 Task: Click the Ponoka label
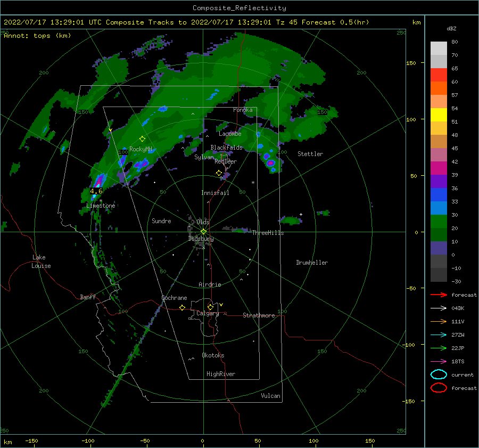pos(243,110)
